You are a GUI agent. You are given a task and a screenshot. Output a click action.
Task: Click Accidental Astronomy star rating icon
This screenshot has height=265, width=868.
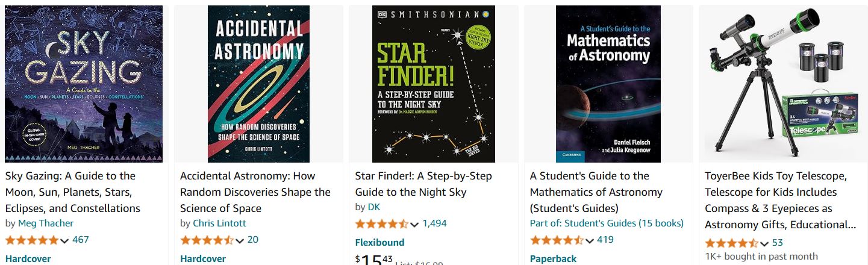pos(207,240)
